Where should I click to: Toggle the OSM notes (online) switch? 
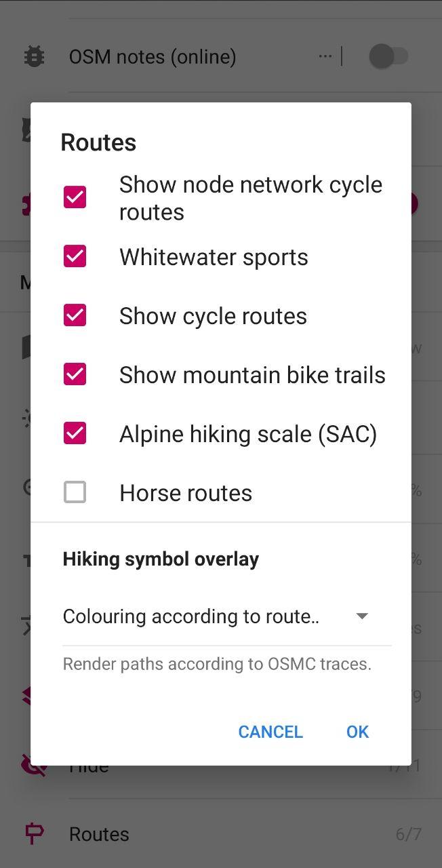pyautogui.click(x=388, y=56)
